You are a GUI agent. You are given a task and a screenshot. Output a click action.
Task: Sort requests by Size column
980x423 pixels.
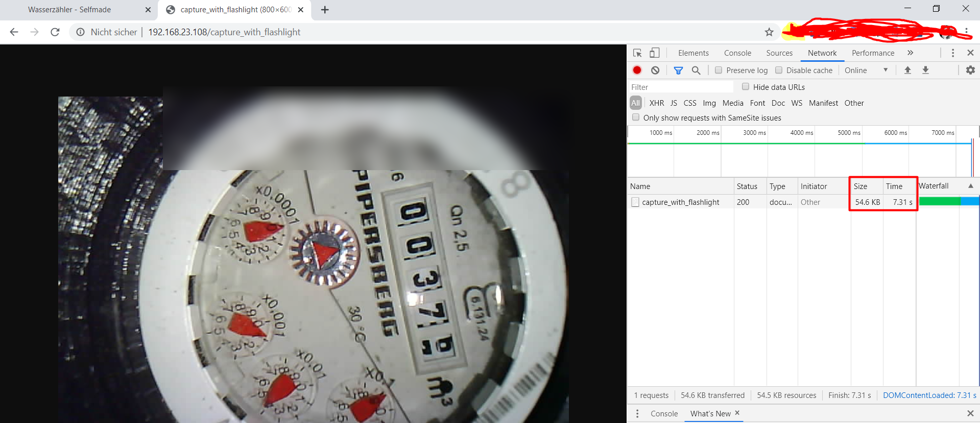click(867, 186)
